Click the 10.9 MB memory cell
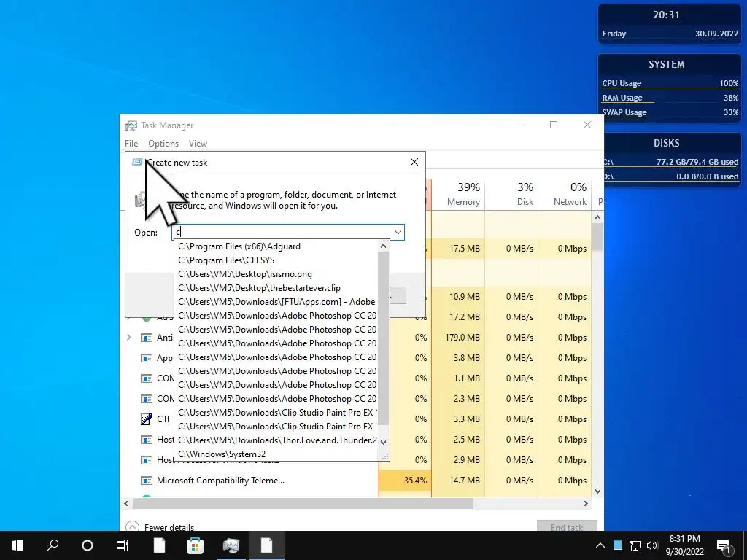Screen dimensions: 747x560 [x=458, y=297]
